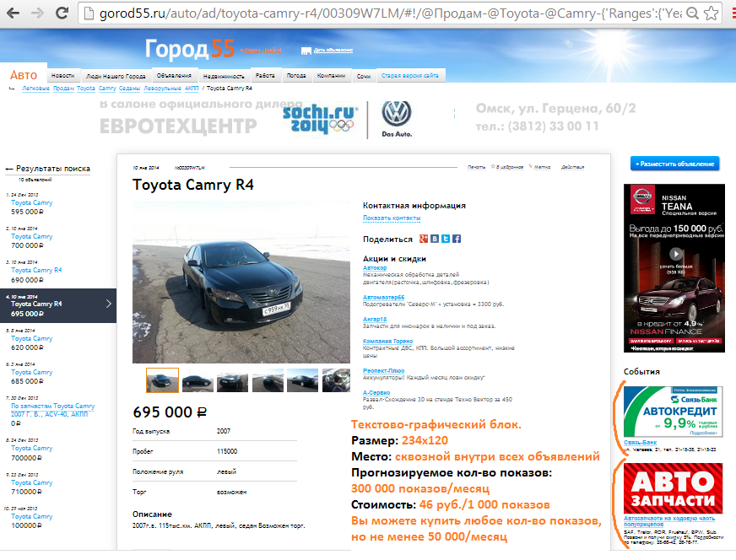Click the Метка link
Viewport: 736px width, 560px height.
point(540,167)
